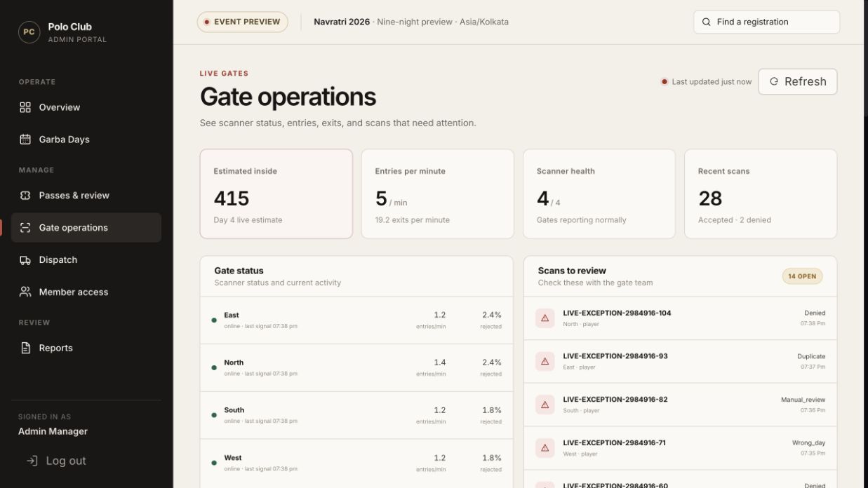Open the Overview page
The image size is (868, 488).
click(86, 107)
